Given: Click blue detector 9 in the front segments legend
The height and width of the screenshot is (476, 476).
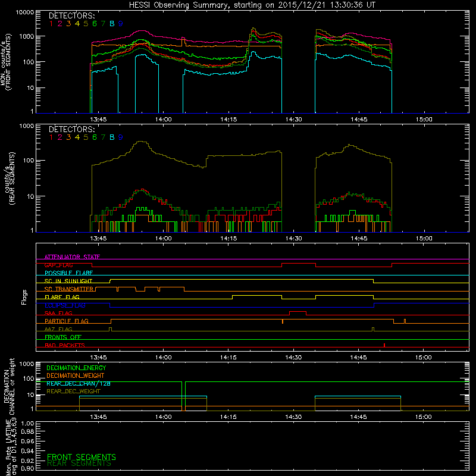Looking at the screenshot, I should pos(121,23).
